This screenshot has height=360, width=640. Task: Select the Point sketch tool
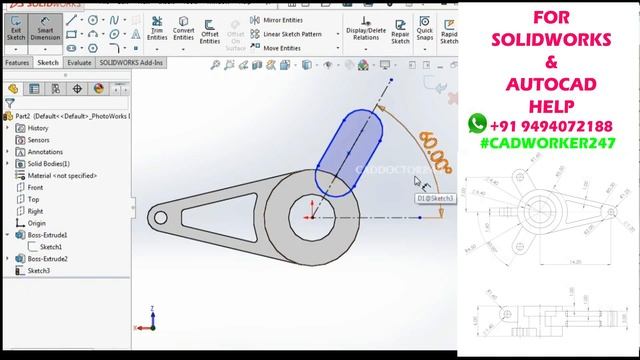[x=136, y=48]
